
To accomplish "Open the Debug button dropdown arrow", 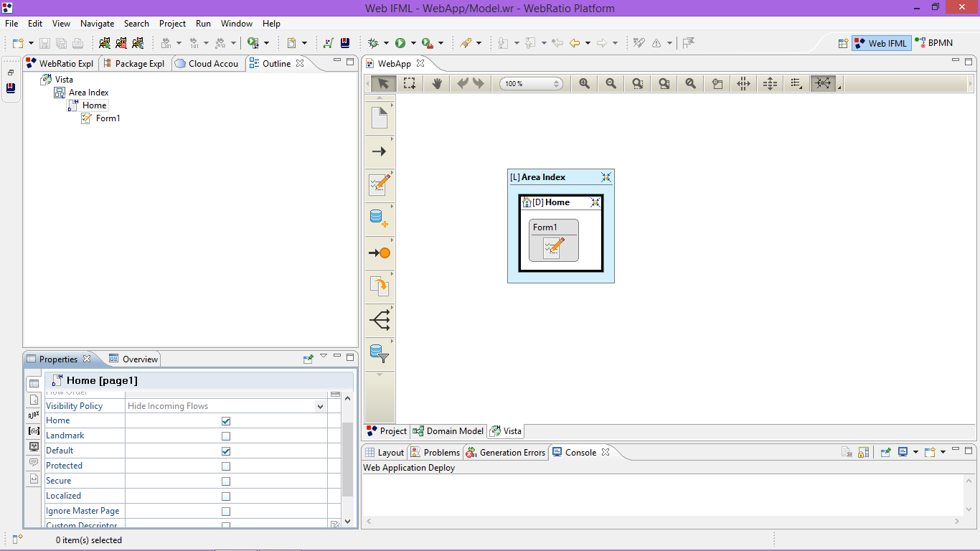I will pyautogui.click(x=386, y=43).
